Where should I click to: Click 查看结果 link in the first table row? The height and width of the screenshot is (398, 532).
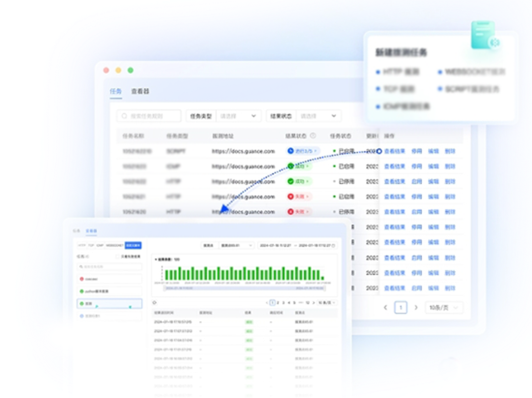point(394,151)
